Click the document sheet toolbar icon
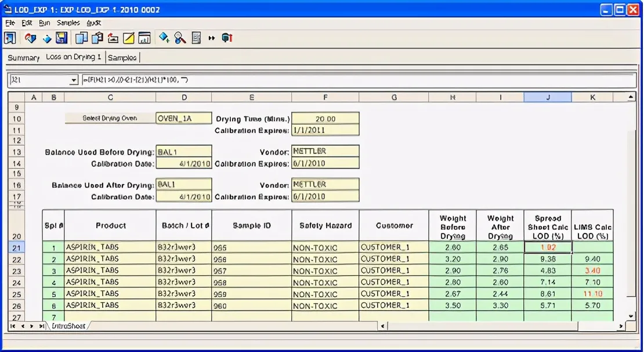The image size is (644, 352). click(x=196, y=38)
